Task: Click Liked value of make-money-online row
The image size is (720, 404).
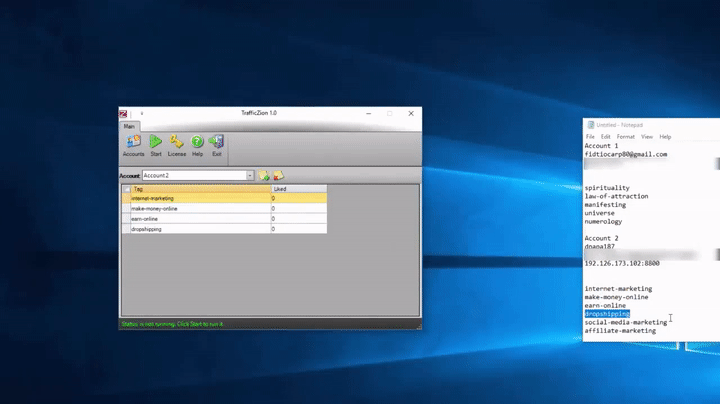Action: (x=299, y=208)
